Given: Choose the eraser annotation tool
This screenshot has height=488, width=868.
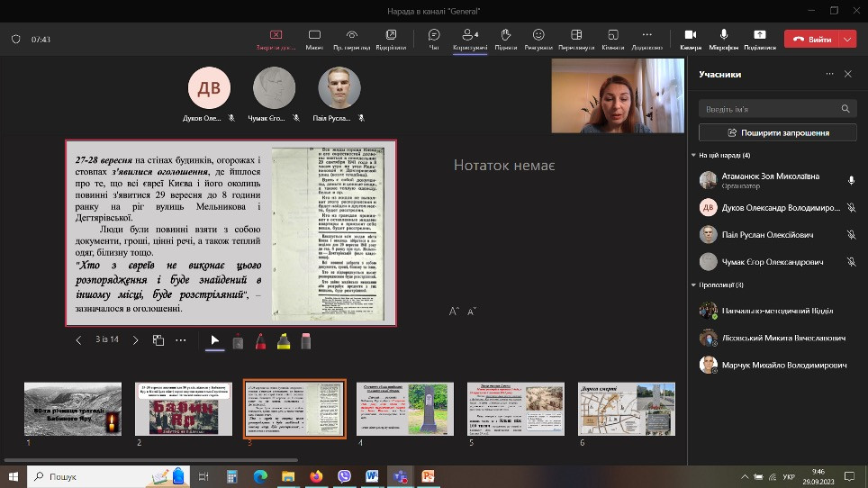Looking at the screenshot, I should pos(305,340).
